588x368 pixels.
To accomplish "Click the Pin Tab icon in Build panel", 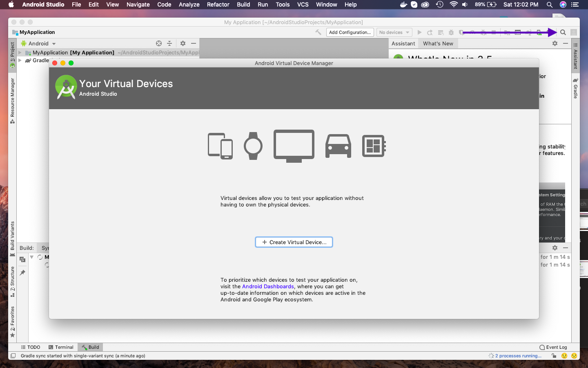I will click(x=22, y=273).
